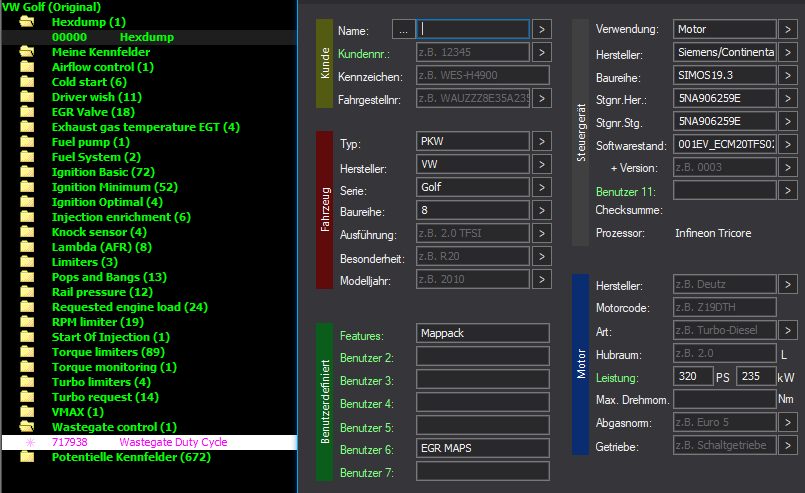Click the EGR Valve folder icon

[x=27, y=111]
